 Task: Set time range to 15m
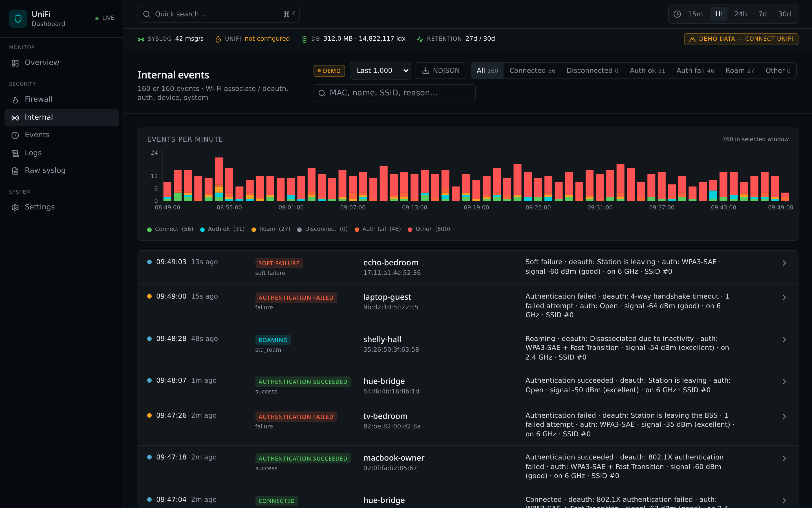coord(695,14)
